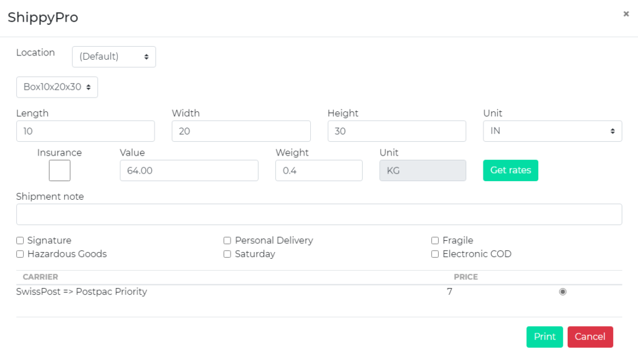Check the Hazardous Goods option

point(19,254)
